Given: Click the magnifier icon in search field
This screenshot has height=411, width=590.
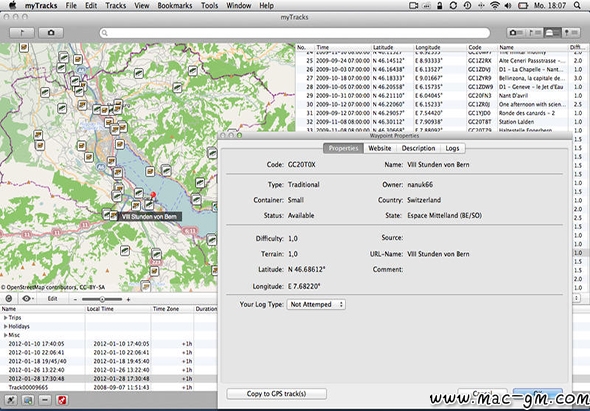Looking at the screenshot, I should tap(105, 33).
